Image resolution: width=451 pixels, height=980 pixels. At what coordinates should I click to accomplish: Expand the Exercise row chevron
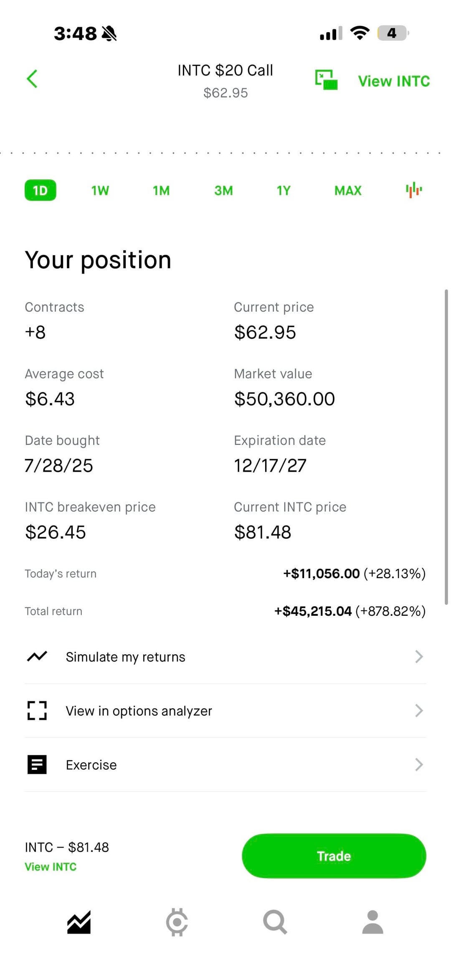click(419, 764)
